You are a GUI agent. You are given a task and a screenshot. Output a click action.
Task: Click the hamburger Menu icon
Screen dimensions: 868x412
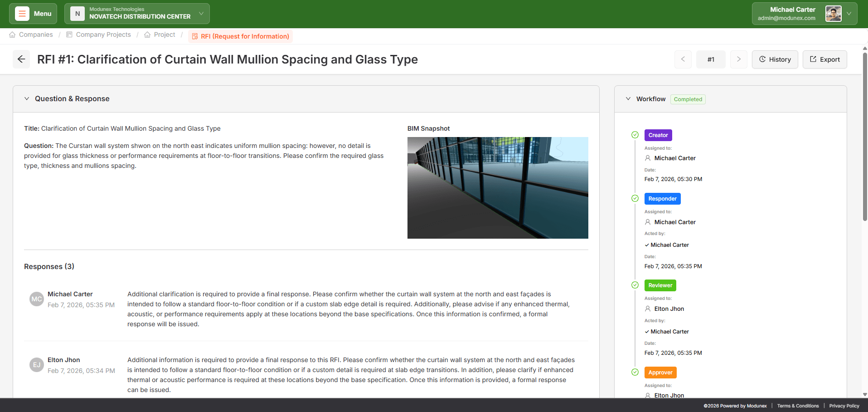[x=22, y=14]
